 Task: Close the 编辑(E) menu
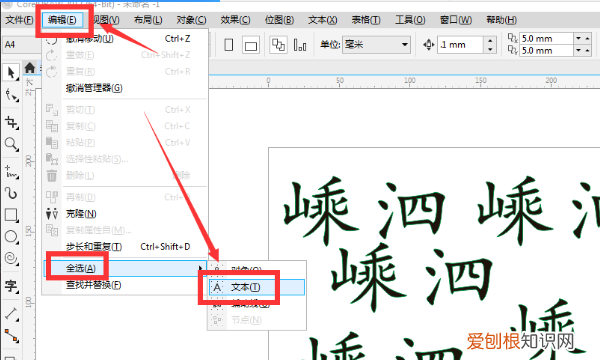point(62,20)
